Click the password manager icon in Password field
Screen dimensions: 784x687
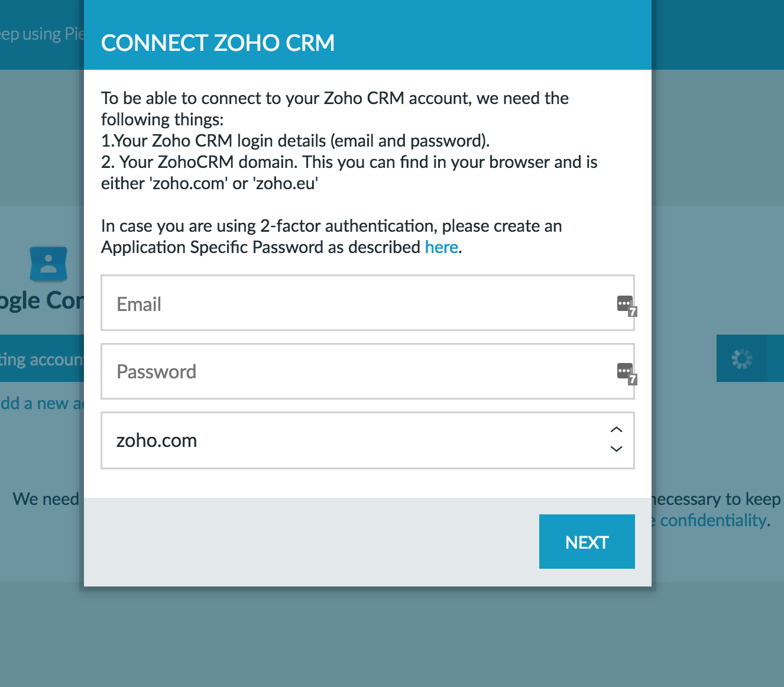click(x=626, y=373)
